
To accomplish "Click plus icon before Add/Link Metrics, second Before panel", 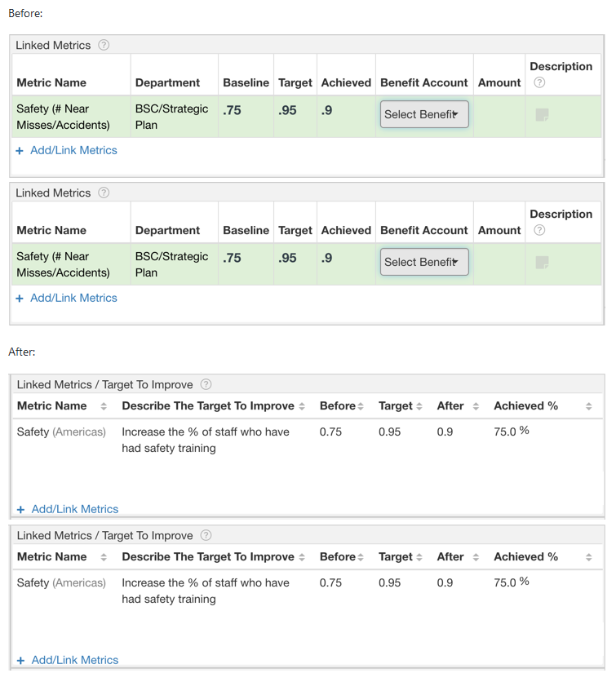I will (x=20, y=299).
